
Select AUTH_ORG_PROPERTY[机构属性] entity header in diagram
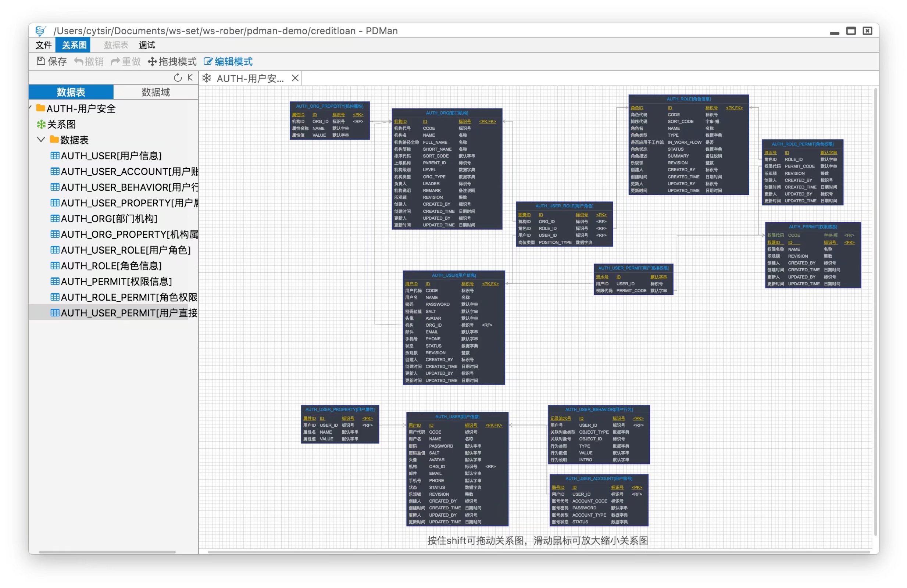pyautogui.click(x=330, y=106)
